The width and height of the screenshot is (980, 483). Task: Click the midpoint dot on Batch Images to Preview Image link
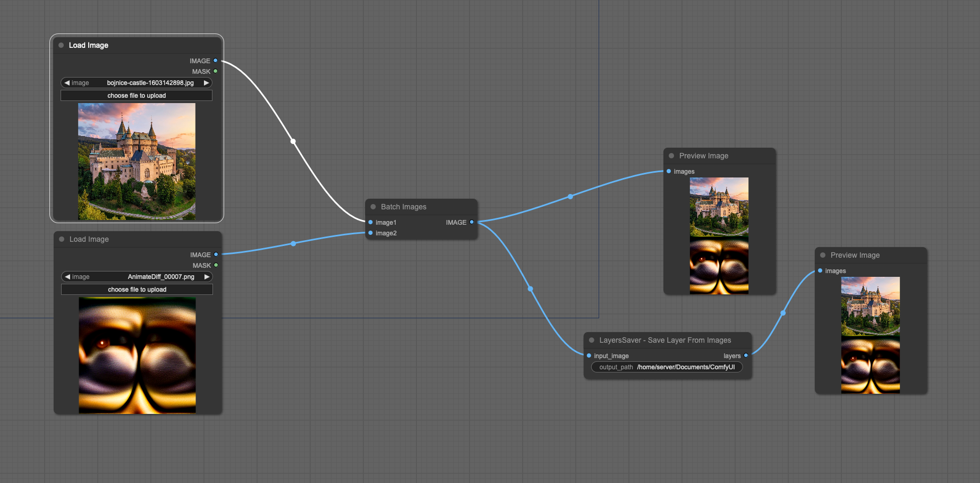(570, 197)
